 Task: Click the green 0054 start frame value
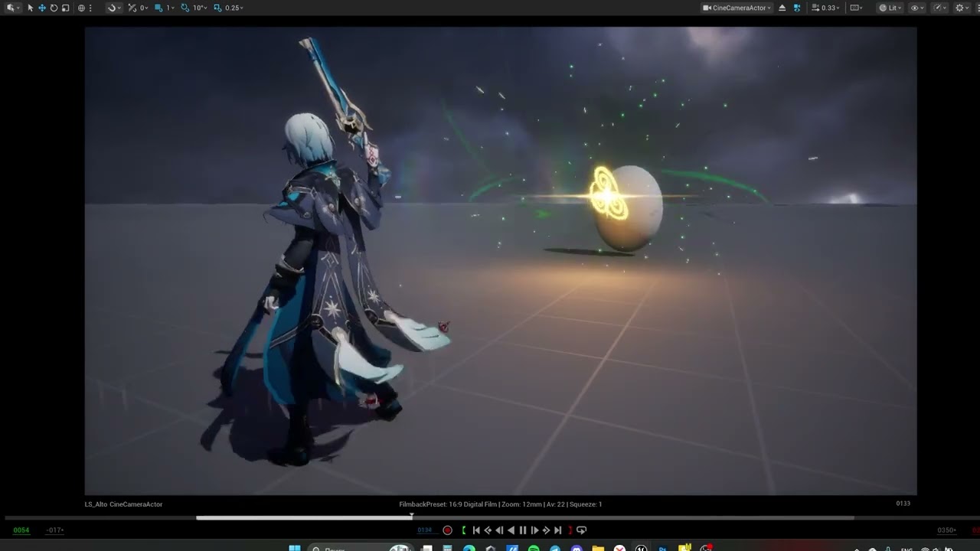point(21,530)
